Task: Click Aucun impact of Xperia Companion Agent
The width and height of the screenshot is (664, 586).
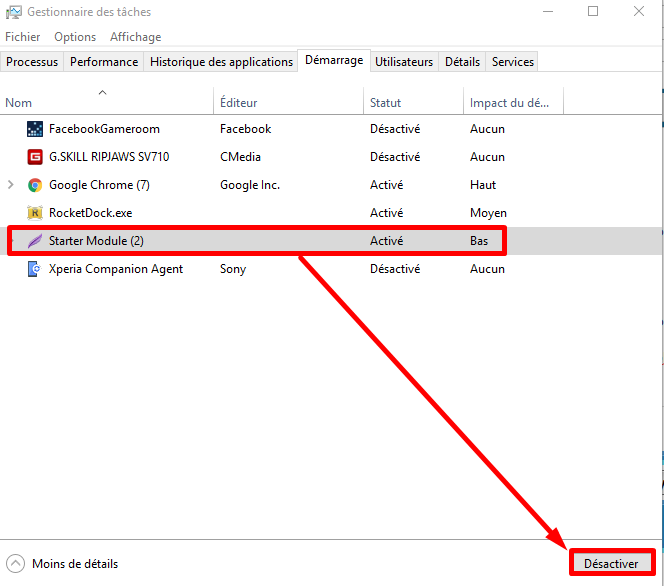Action: [487, 269]
